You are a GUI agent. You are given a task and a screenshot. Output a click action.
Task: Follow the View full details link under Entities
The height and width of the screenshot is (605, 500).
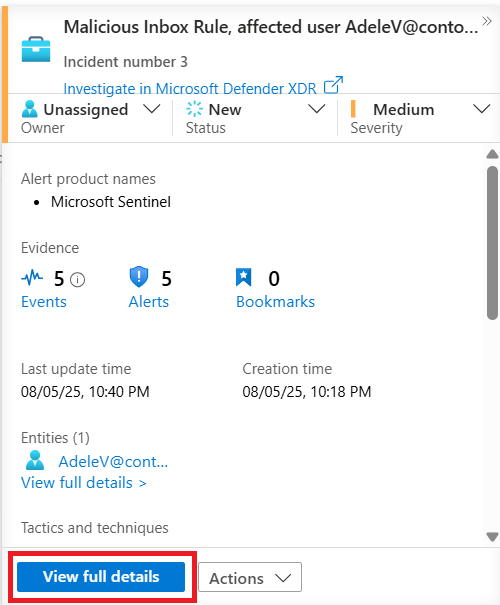pyautogui.click(x=84, y=483)
